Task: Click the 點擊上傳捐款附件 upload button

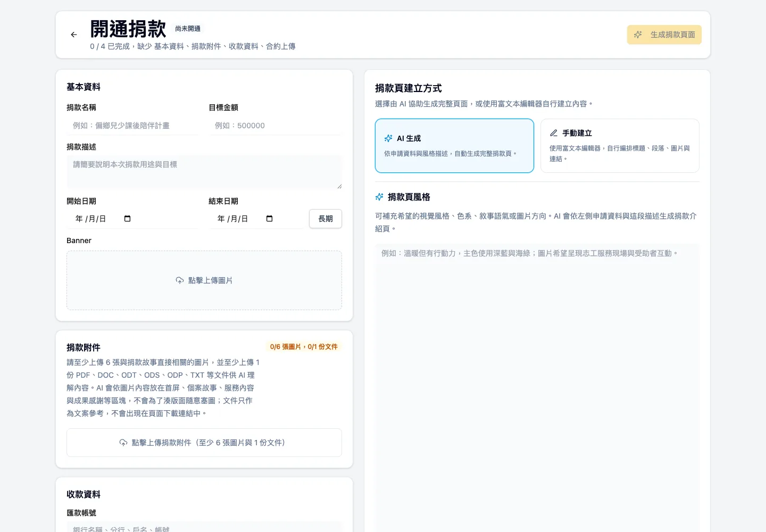Action: point(204,443)
